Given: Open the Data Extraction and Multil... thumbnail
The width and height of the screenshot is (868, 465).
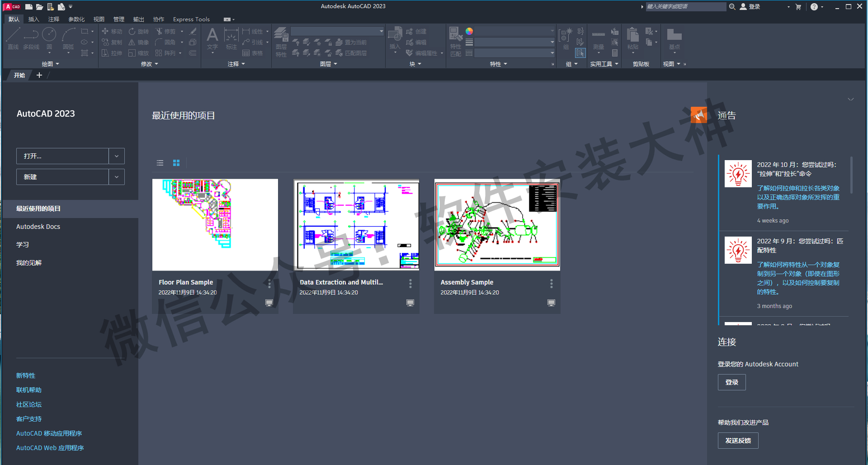Looking at the screenshot, I should pos(356,225).
